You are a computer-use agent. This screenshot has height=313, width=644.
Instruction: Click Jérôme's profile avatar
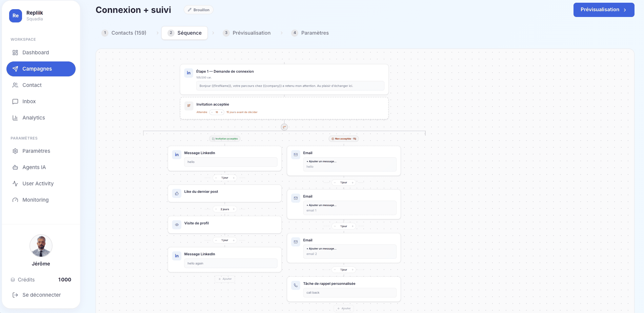tap(41, 246)
